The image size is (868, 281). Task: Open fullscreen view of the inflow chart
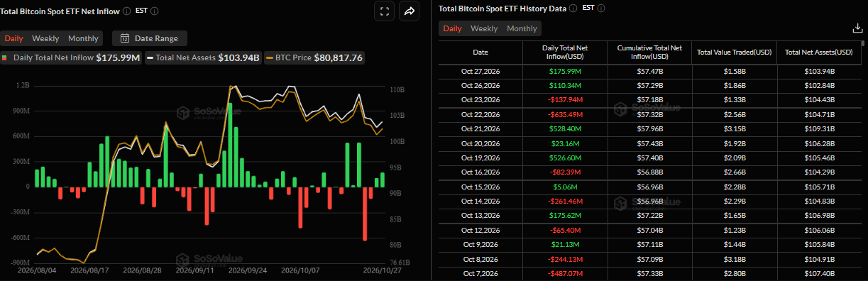[384, 11]
